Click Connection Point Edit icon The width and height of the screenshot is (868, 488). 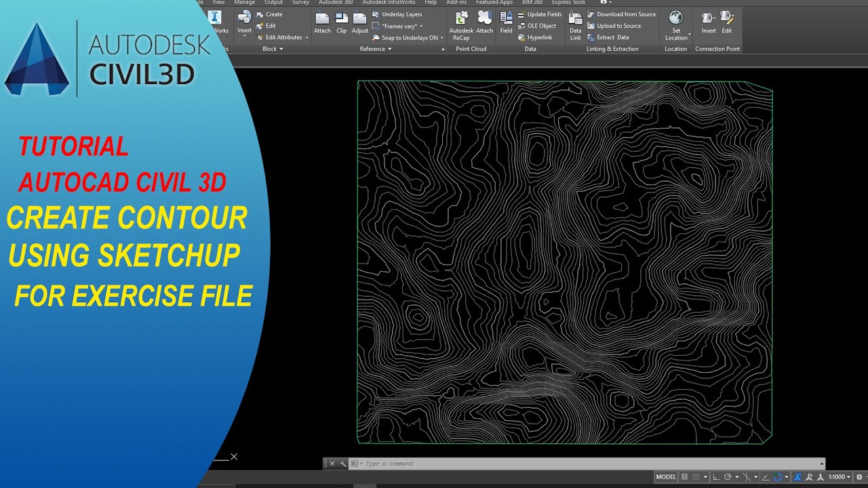pyautogui.click(x=727, y=18)
